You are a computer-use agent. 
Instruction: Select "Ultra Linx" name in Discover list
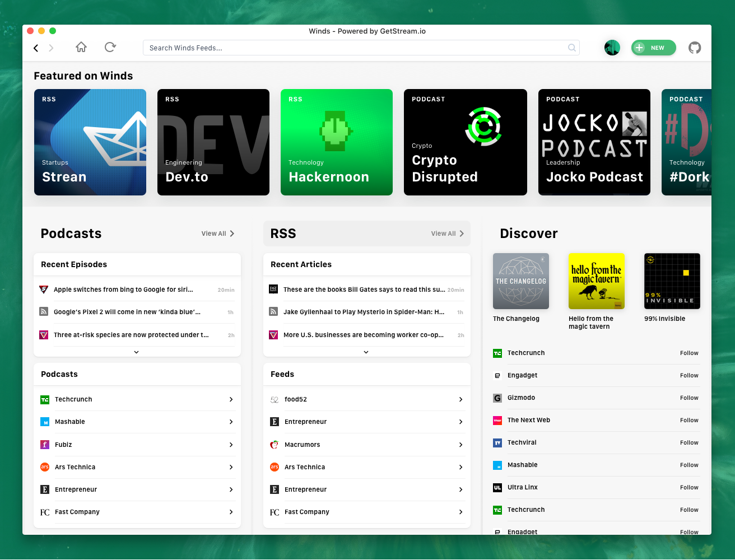523,488
